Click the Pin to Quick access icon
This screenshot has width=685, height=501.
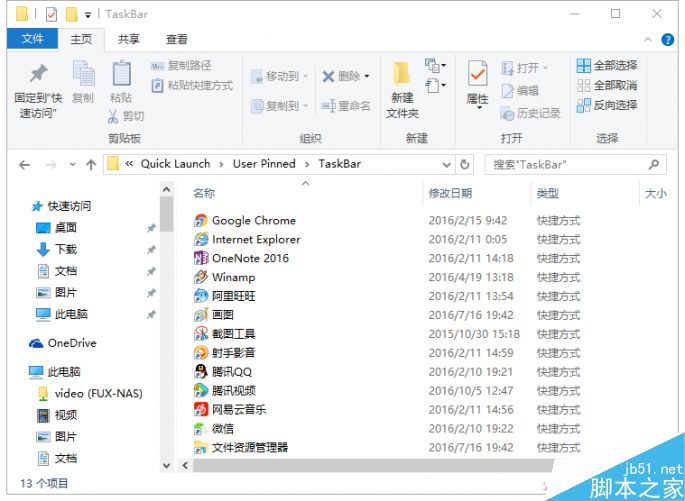(x=38, y=73)
